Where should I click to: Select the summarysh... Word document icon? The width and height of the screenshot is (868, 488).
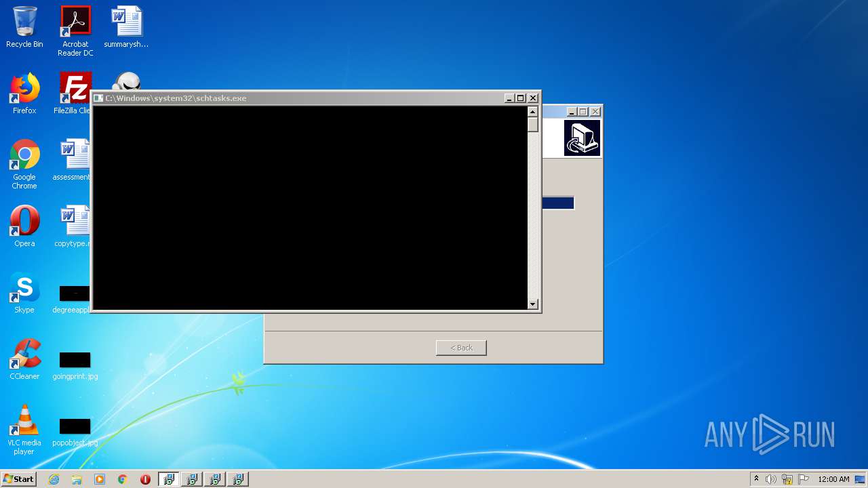pyautogui.click(x=126, y=27)
